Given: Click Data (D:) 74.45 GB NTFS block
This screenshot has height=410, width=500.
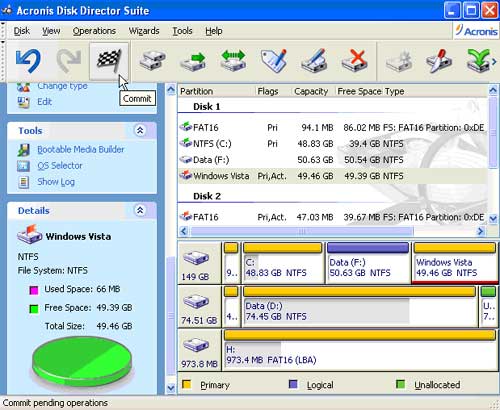Looking at the screenshot, I should [360, 307].
